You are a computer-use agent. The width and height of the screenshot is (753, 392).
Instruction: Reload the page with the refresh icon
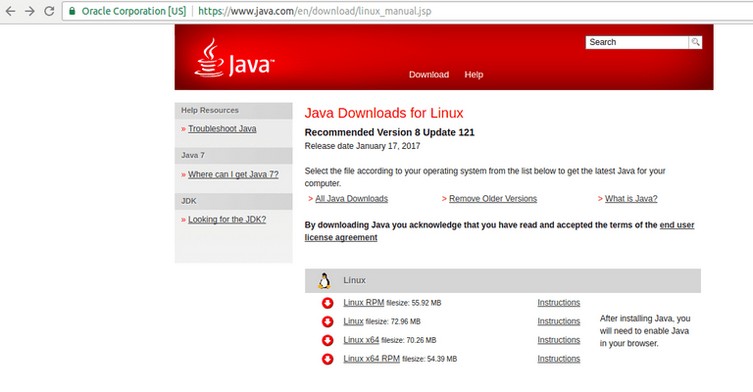(x=49, y=11)
